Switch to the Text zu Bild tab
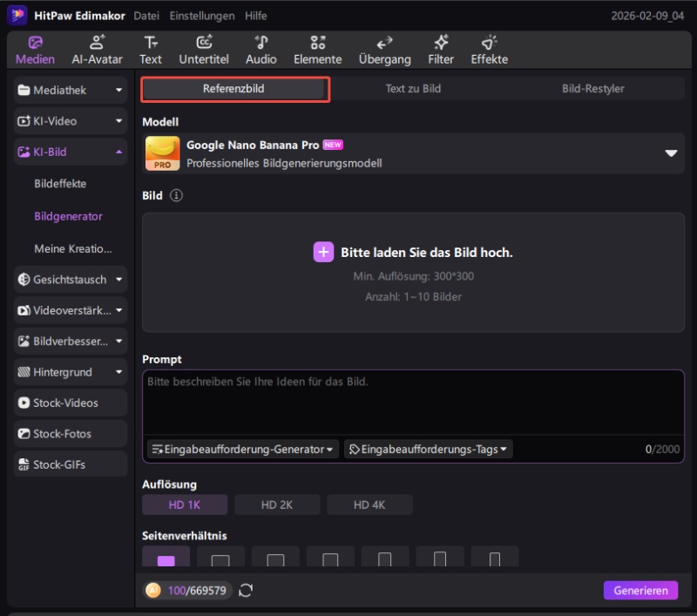The image size is (697, 616). coord(413,89)
